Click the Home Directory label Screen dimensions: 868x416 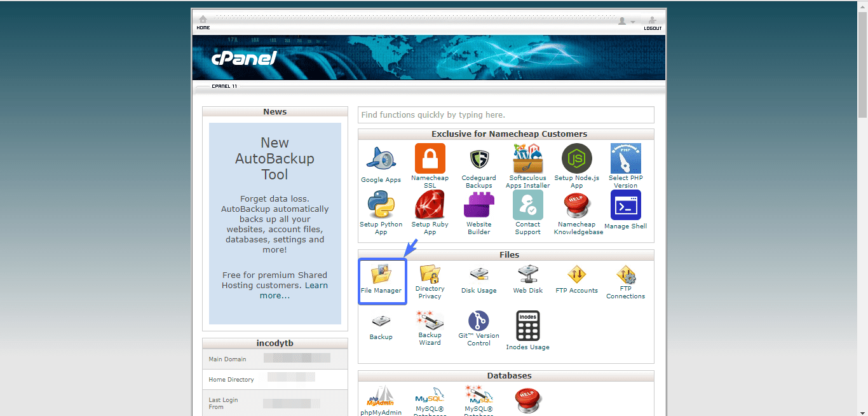(231, 380)
